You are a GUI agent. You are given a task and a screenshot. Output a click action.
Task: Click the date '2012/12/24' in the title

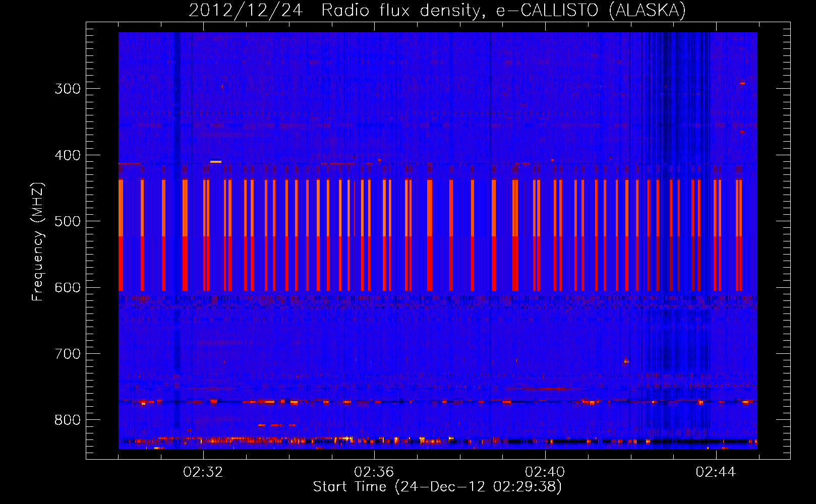click(x=246, y=10)
